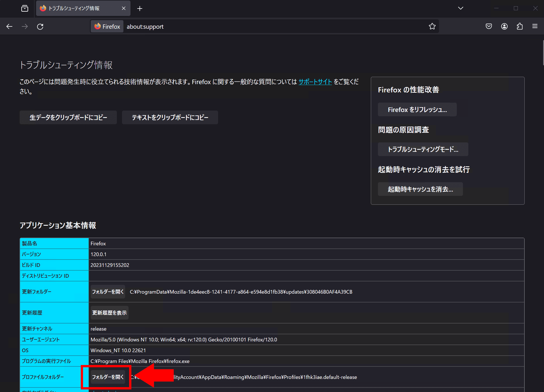Click the Firefox の性能改善 heading

[x=408, y=90]
